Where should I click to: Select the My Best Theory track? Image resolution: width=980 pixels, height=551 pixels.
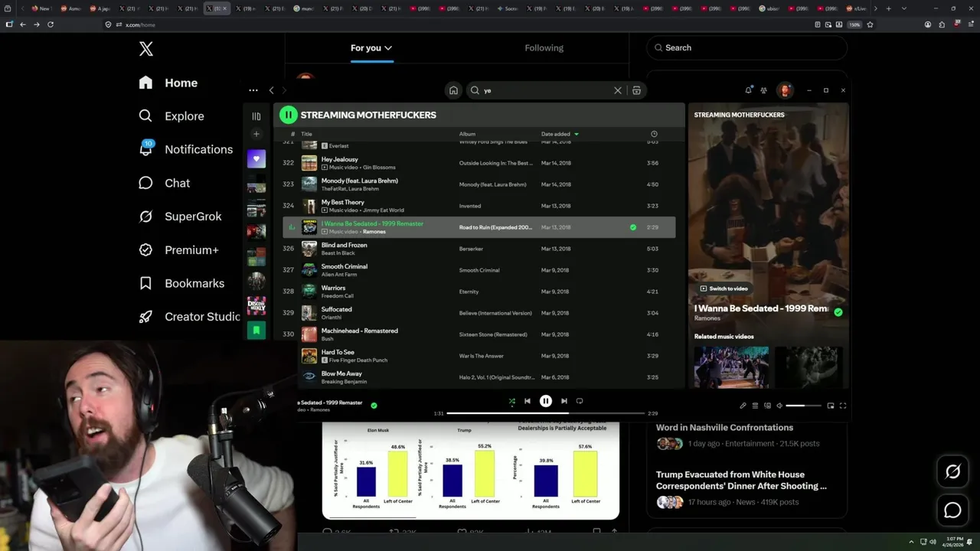click(479, 206)
